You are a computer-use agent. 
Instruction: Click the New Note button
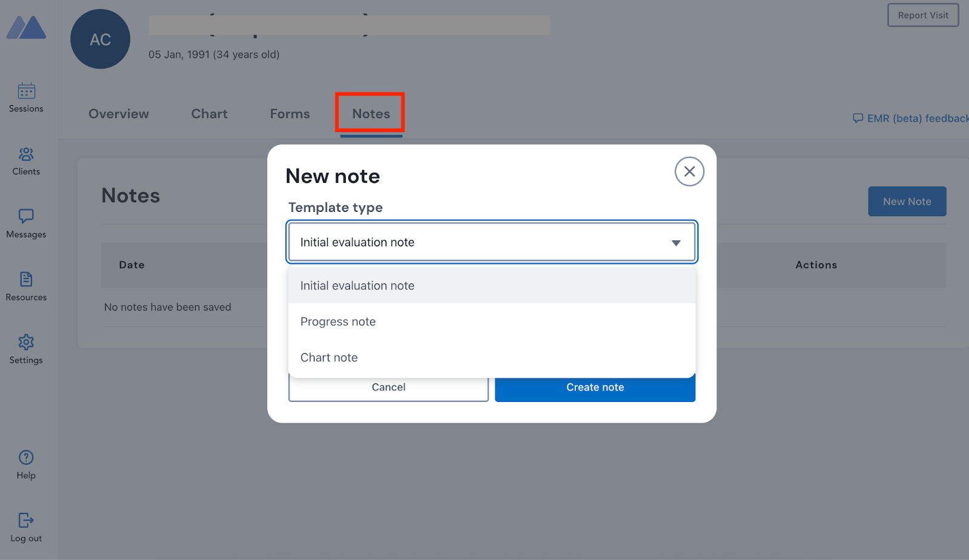(907, 201)
